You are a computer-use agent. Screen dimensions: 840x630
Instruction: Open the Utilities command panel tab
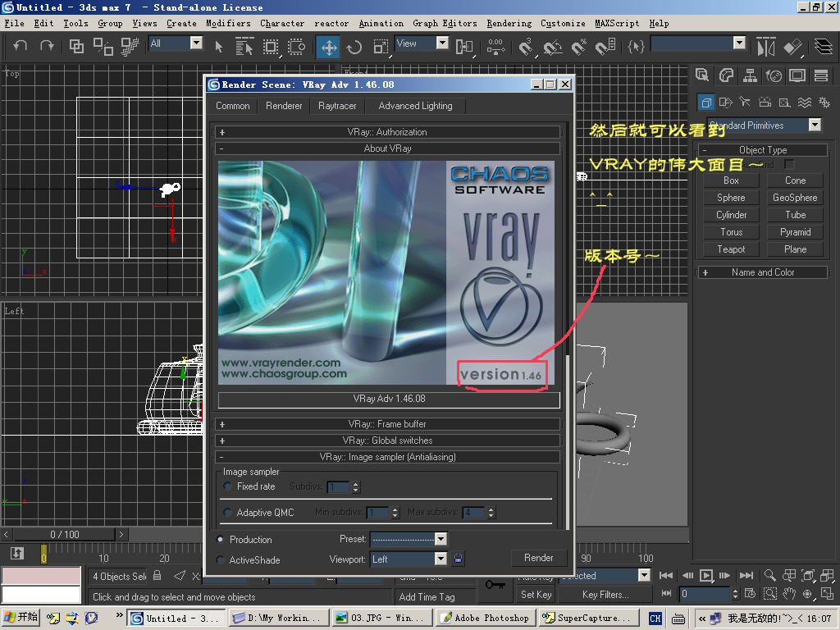[x=821, y=75]
